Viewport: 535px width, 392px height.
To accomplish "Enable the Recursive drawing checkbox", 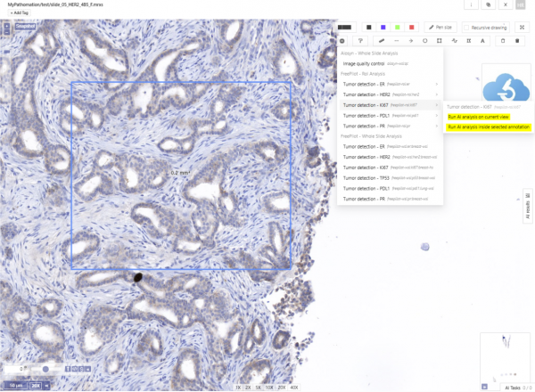I will (467, 28).
